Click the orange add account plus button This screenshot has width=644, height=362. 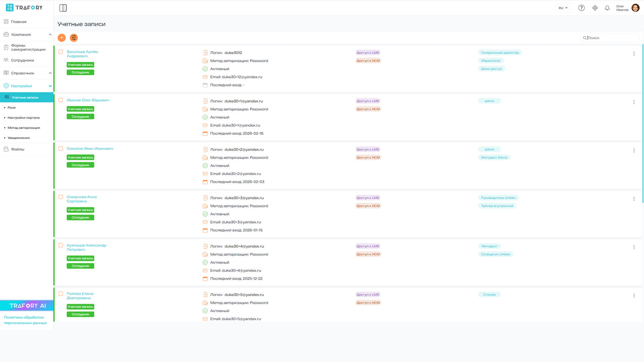tap(62, 38)
